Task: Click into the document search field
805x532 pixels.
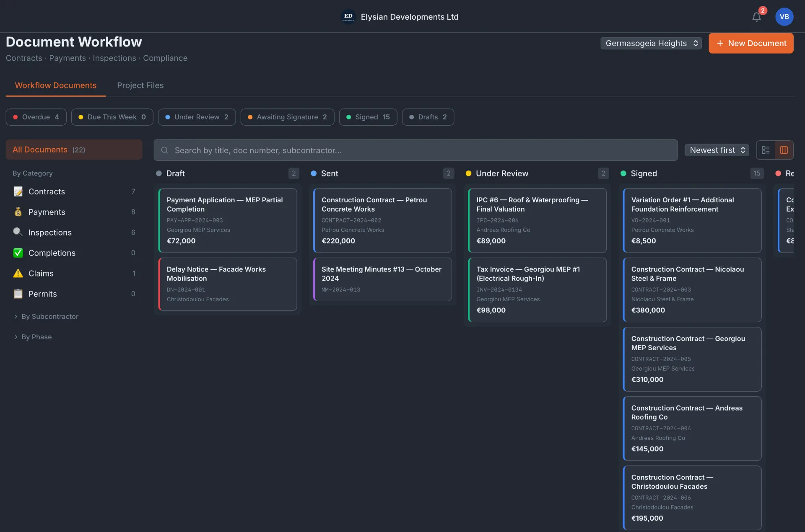Action: point(415,150)
